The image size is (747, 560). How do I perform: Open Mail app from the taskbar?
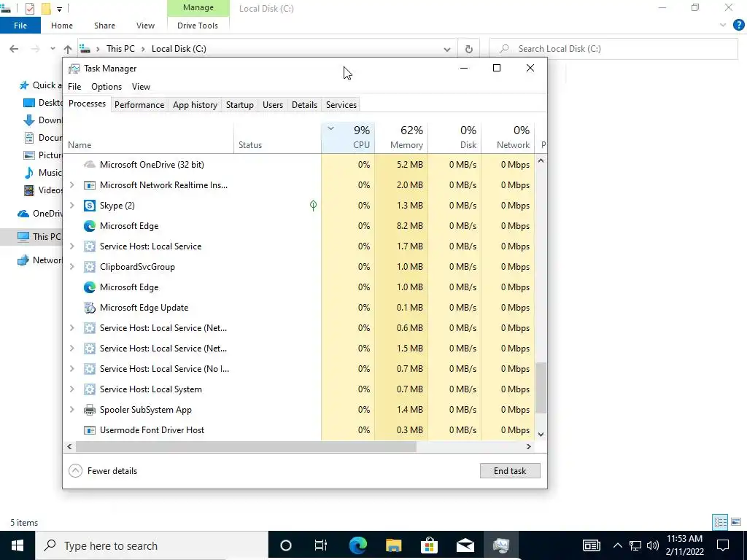point(465,545)
